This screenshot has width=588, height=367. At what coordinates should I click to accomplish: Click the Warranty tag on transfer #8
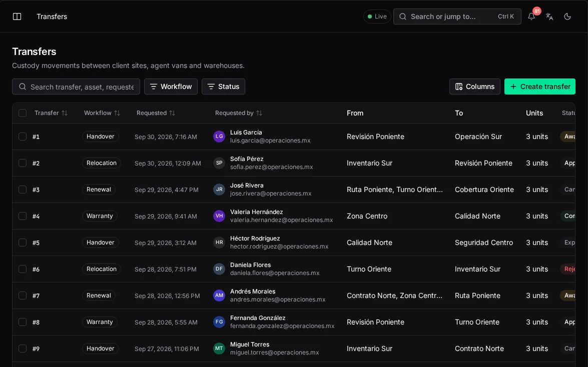(x=100, y=322)
